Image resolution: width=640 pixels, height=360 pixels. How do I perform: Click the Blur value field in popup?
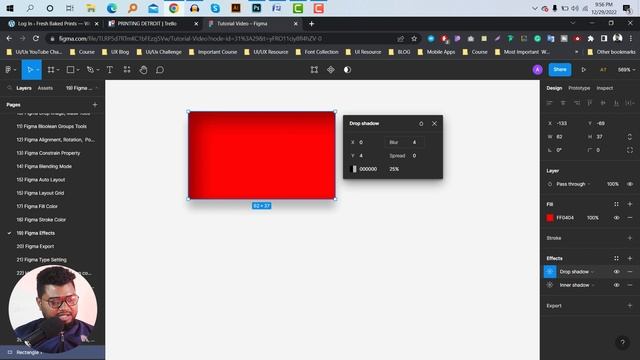point(404,142)
